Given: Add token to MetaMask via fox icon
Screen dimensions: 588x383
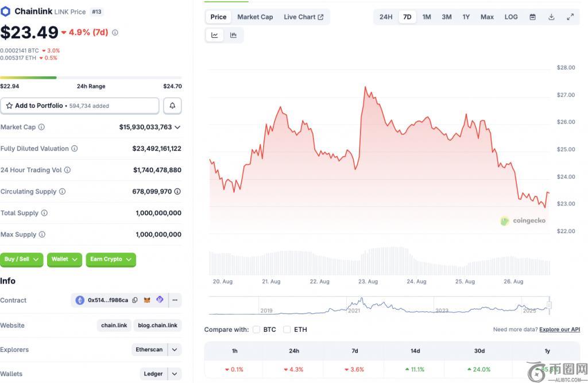Looking at the screenshot, I should pyautogui.click(x=147, y=300).
